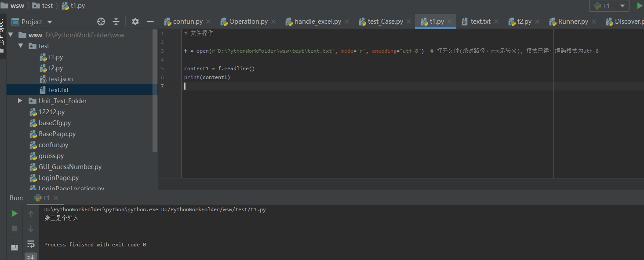Image resolution: width=644 pixels, height=260 pixels.
Task: Jump down the stack trace
Action: click(x=31, y=228)
